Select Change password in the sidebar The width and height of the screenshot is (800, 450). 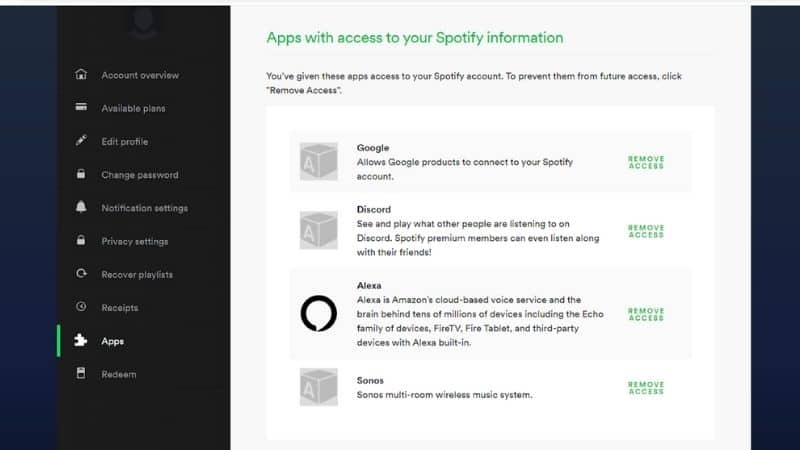[x=140, y=175]
